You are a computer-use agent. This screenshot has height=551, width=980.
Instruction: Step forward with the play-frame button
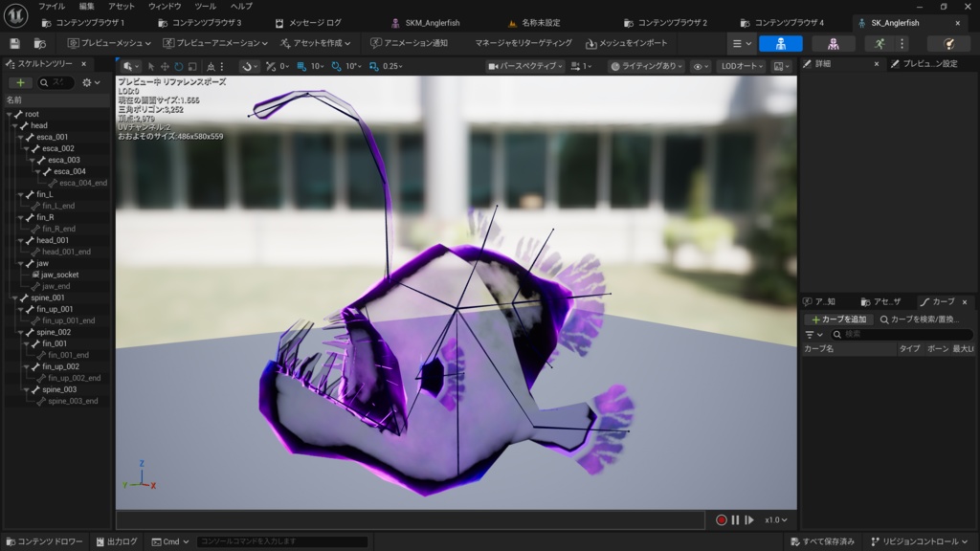tap(748, 519)
